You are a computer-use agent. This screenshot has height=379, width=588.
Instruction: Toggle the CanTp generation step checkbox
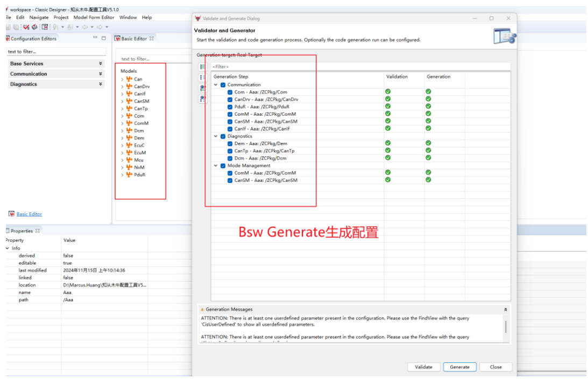pos(230,151)
